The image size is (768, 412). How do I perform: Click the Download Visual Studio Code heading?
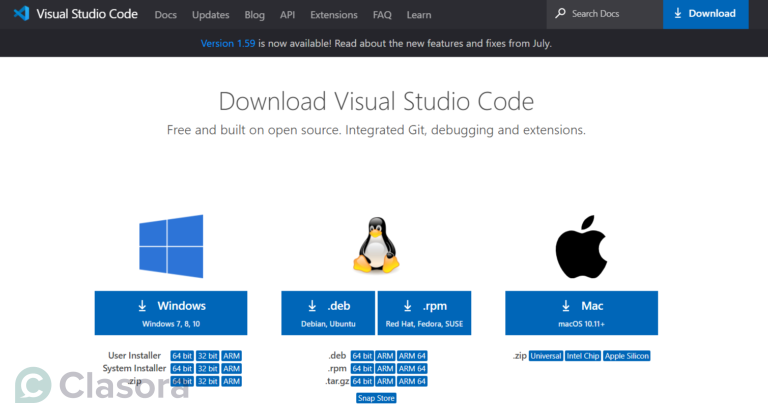376,101
